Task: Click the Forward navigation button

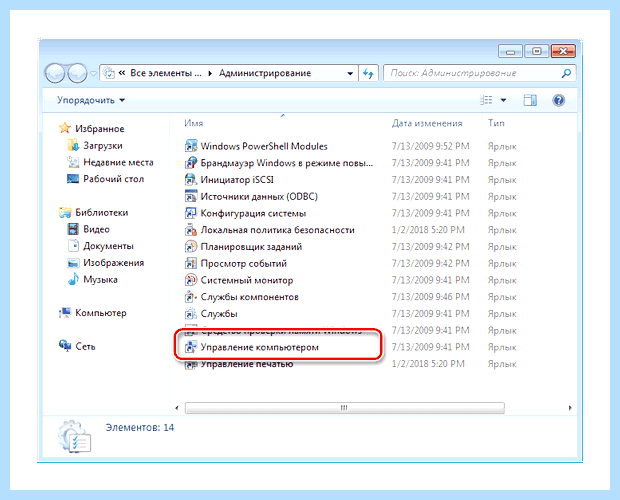Action: click(x=77, y=73)
